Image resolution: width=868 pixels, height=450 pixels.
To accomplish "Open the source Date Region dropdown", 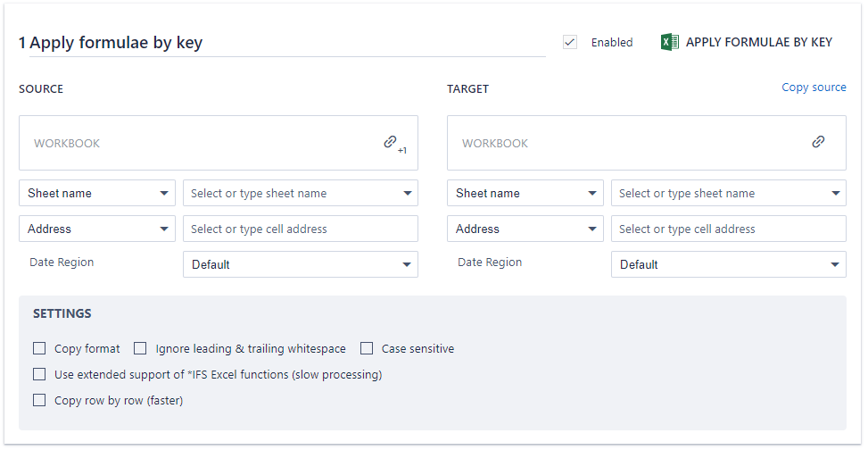I will coord(300,264).
